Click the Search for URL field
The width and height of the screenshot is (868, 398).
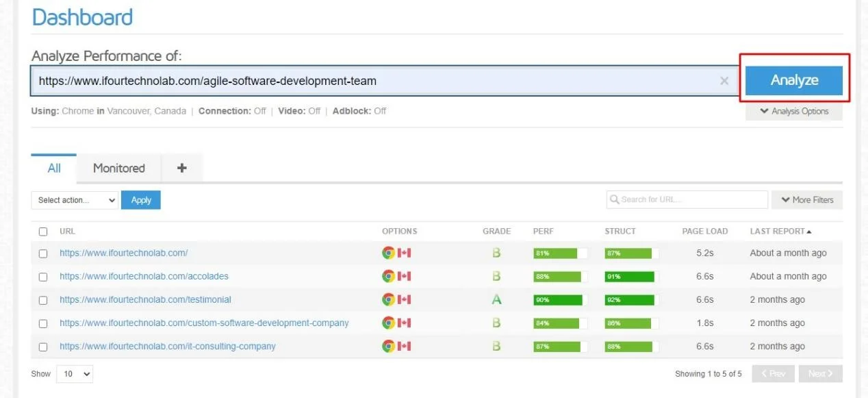click(x=687, y=199)
